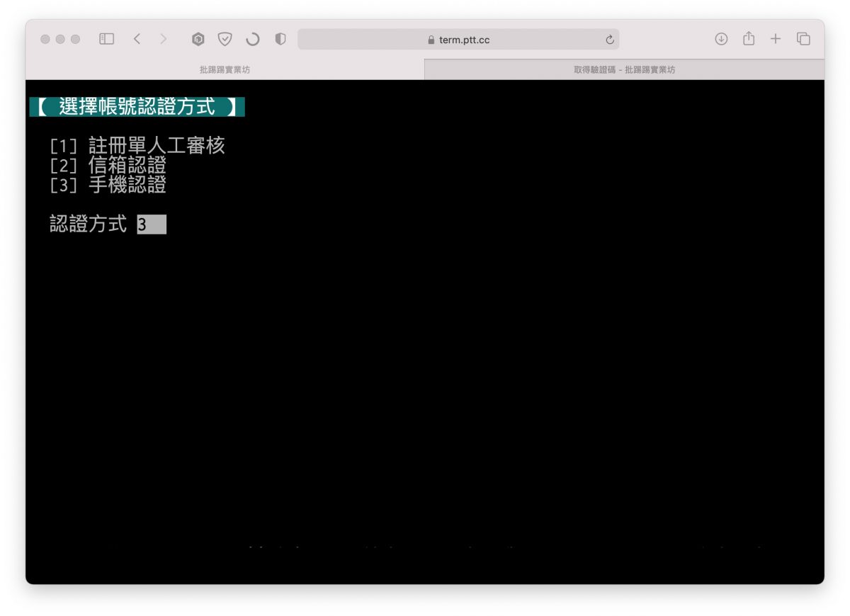Click the 認證方式 input field containing 3
The height and width of the screenshot is (616, 850).
click(152, 224)
